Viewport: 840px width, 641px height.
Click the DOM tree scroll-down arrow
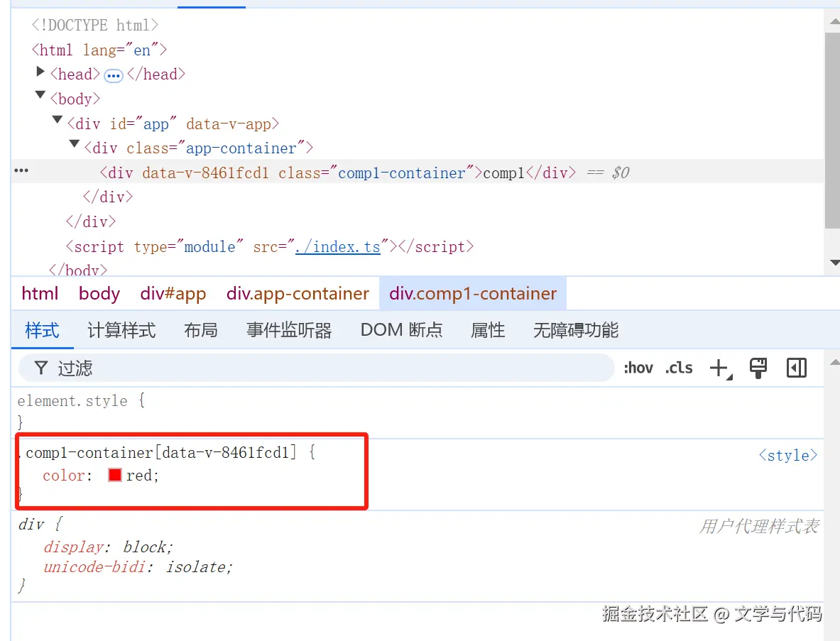834,263
